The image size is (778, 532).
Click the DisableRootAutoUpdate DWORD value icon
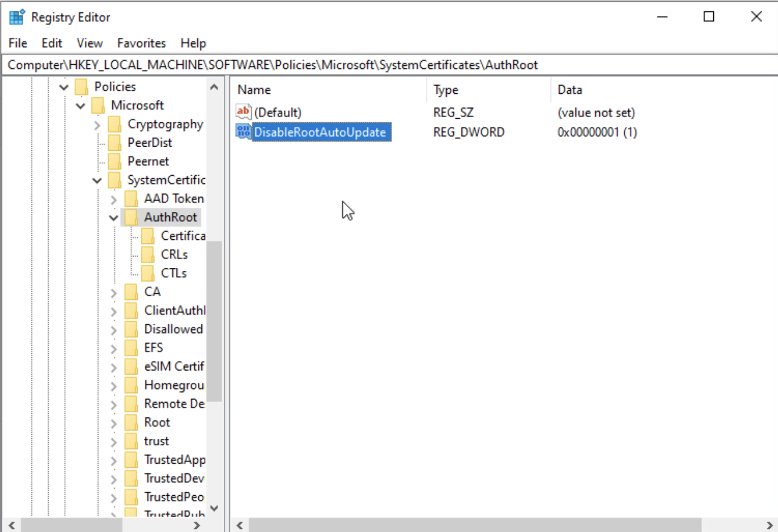tap(243, 132)
